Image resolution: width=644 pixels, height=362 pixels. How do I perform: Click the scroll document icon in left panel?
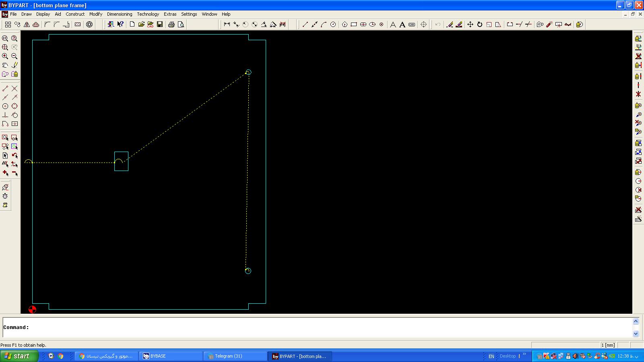coord(5,205)
